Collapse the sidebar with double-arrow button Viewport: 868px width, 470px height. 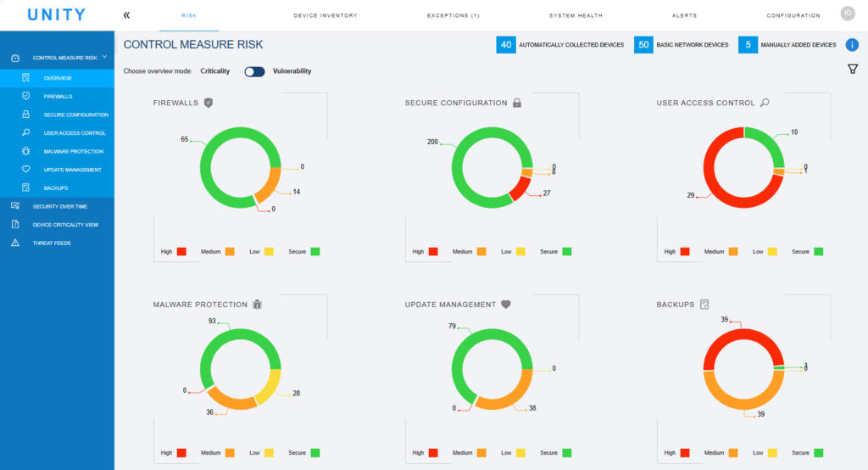pos(126,15)
